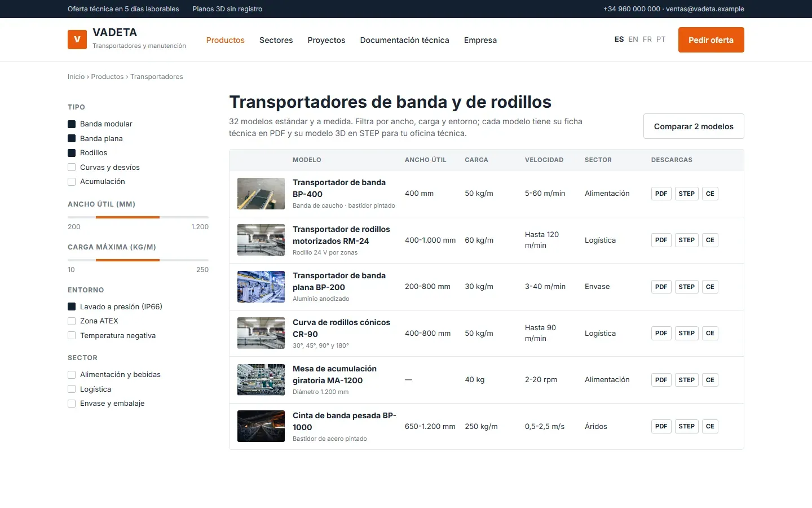Open Transportador de banda plana BP-200
812x508 pixels.
pos(339,281)
